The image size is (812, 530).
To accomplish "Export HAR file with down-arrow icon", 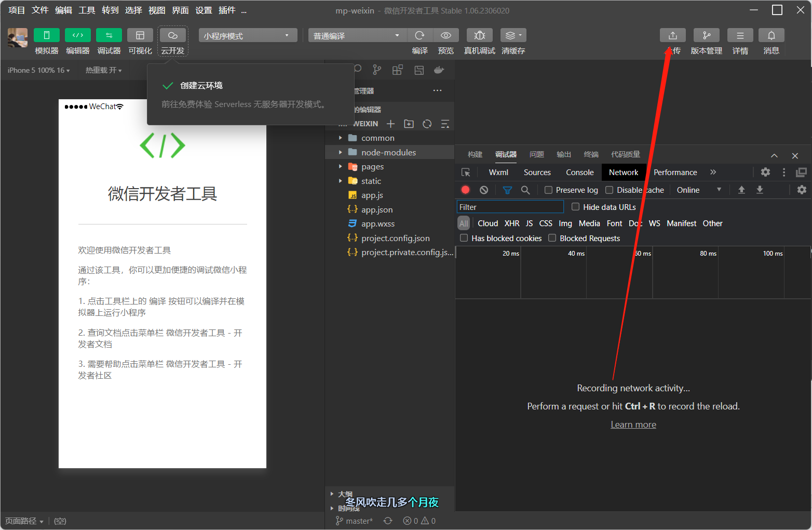I will tap(760, 190).
